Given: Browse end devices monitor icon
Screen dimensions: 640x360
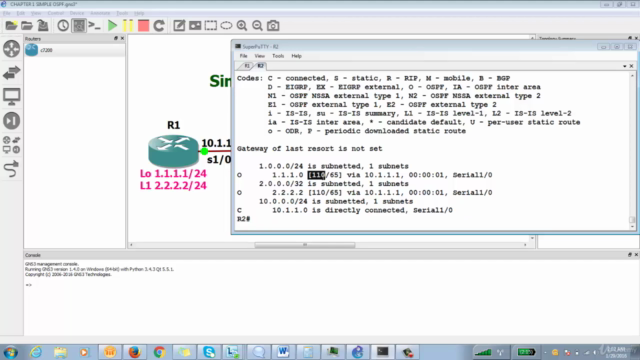Looking at the screenshot, I should pos(11,97).
